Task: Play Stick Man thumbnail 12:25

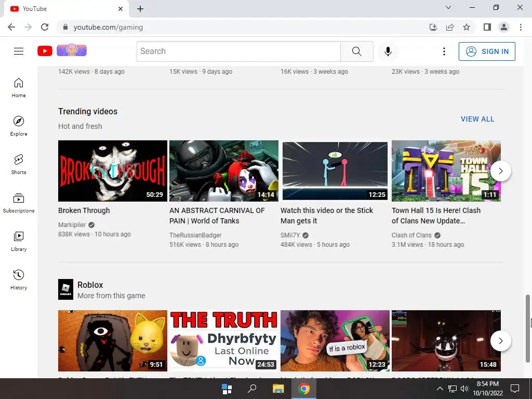Action: pyautogui.click(x=335, y=171)
